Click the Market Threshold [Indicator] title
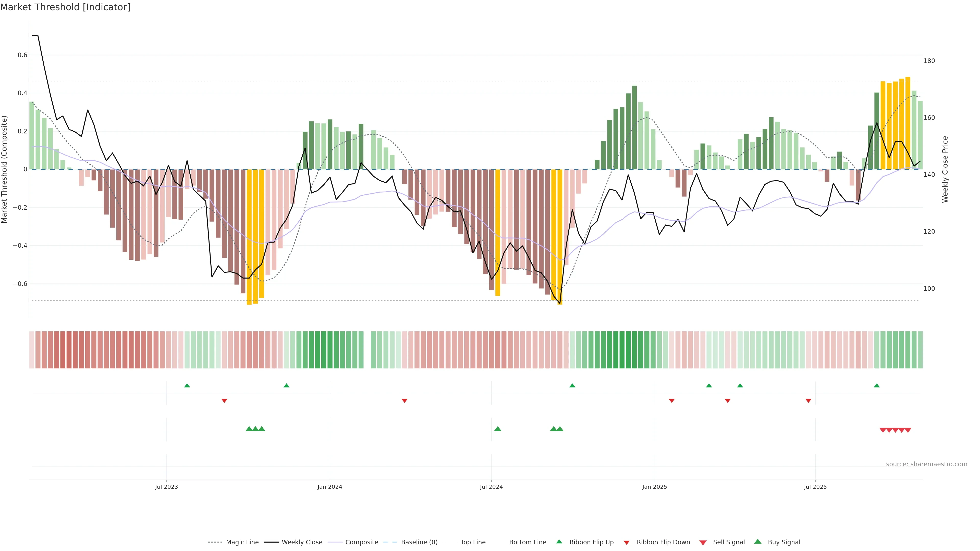The height and width of the screenshot is (551, 980). (x=65, y=7)
